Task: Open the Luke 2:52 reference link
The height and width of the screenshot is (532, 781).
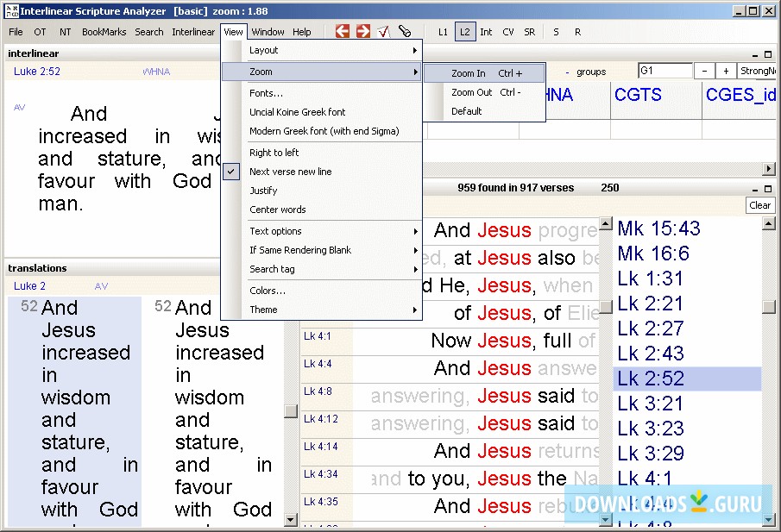Action: tap(37, 72)
